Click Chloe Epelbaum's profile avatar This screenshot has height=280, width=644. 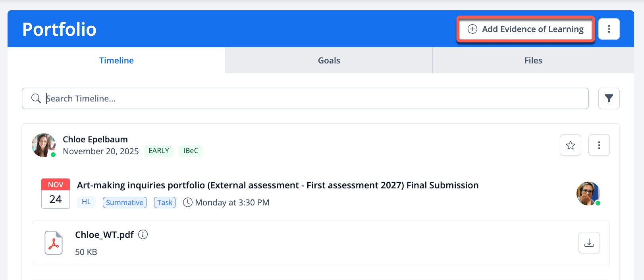[x=43, y=145]
